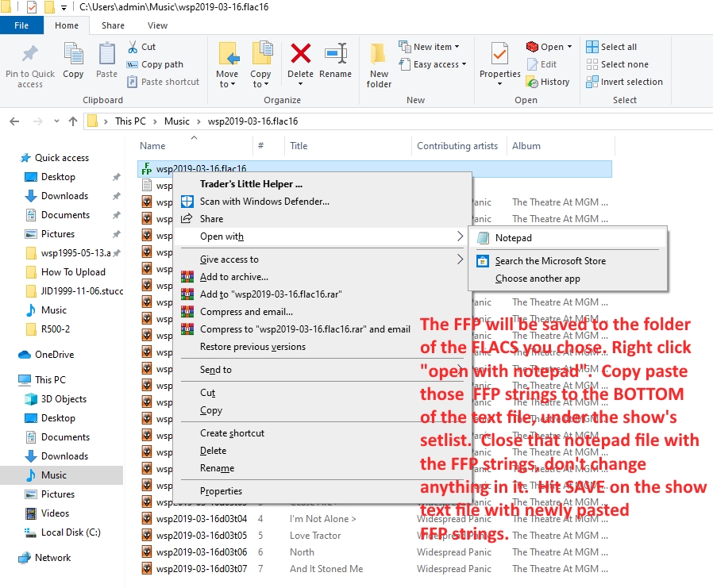Go back with the left arrow

pyautogui.click(x=14, y=121)
